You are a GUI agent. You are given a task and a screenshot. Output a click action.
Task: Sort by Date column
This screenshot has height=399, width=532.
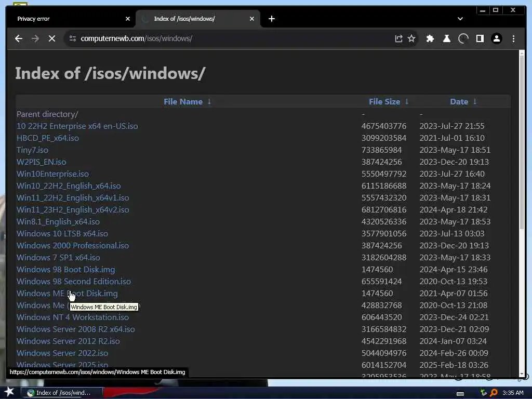pos(459,102)
